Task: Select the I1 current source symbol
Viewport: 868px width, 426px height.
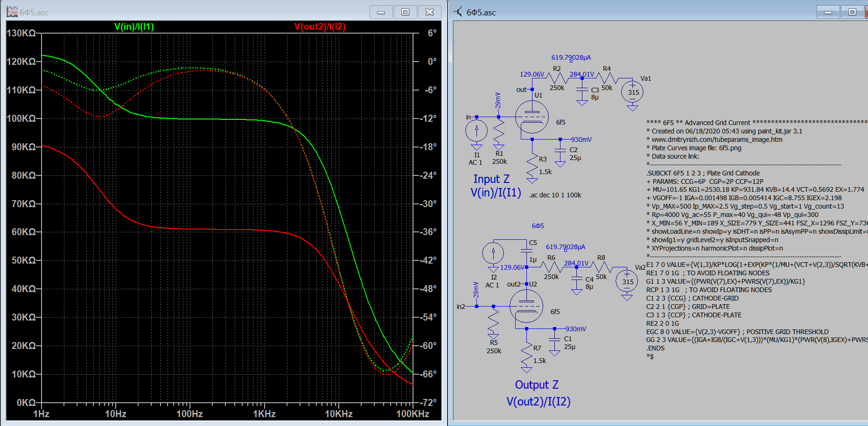Action: coord(476,131)
